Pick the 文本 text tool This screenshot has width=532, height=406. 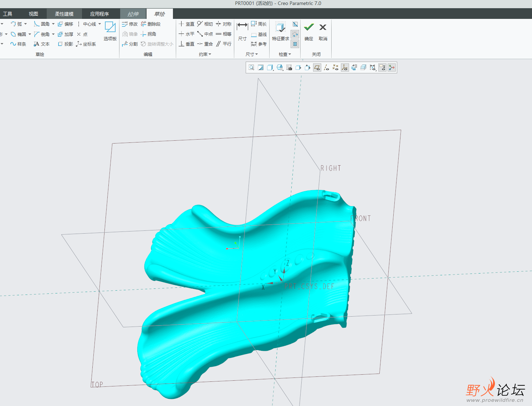coord(41,44)
